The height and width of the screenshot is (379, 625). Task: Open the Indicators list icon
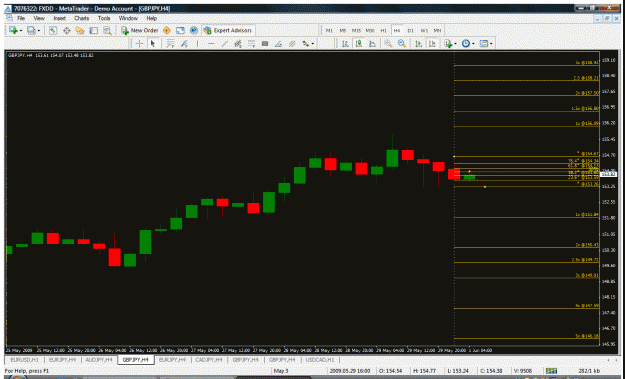click(448, 44)
